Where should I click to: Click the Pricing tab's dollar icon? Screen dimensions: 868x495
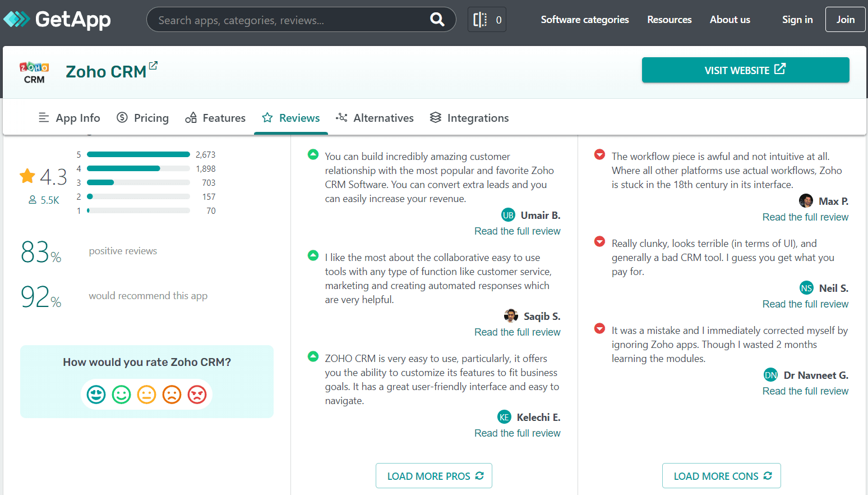coord(122,117)
